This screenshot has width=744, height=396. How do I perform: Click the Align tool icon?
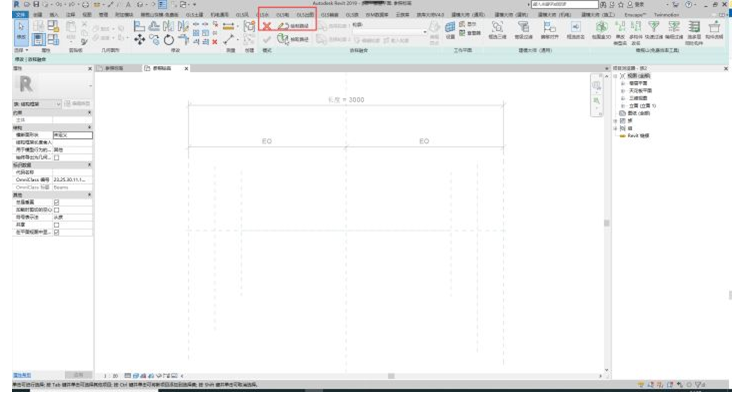[139, 26]
